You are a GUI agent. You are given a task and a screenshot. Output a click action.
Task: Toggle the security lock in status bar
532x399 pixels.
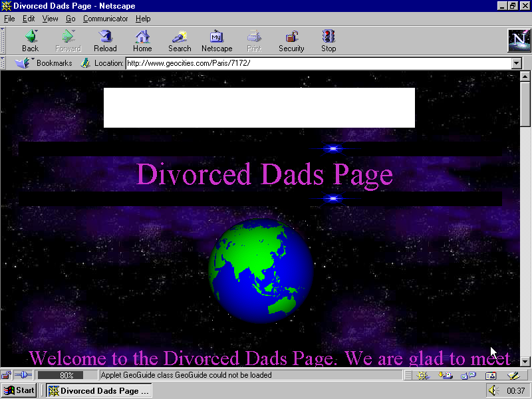pos(7,376)
